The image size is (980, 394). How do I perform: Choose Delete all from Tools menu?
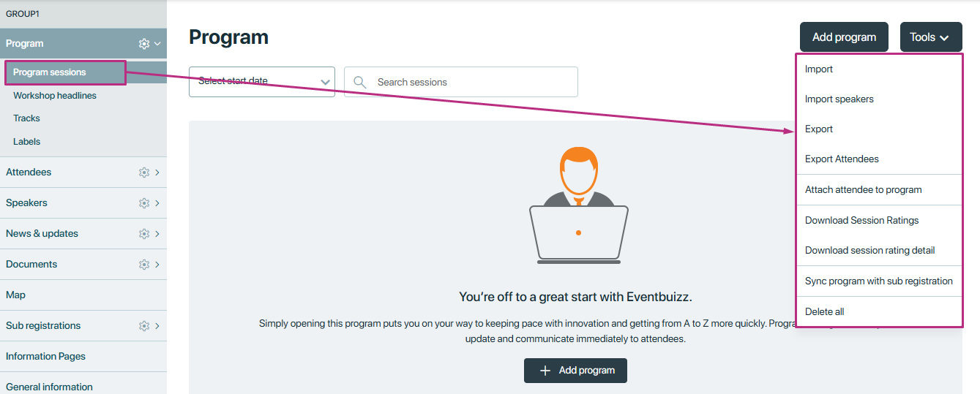(x=824, y=311)
